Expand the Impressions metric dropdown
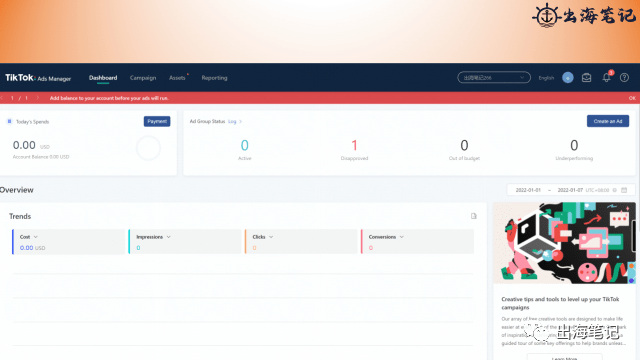Image resolution: width=640 pixels, height=360 pixels. tap(169, 237)
